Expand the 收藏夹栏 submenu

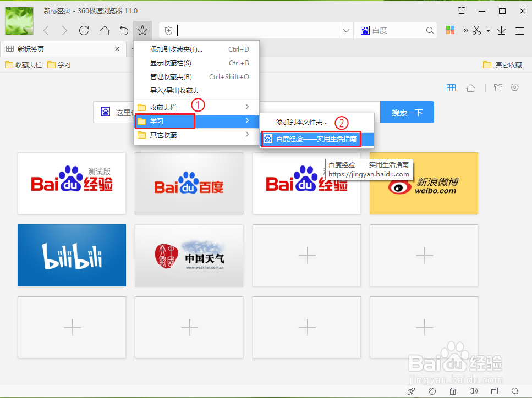point(196,107)
